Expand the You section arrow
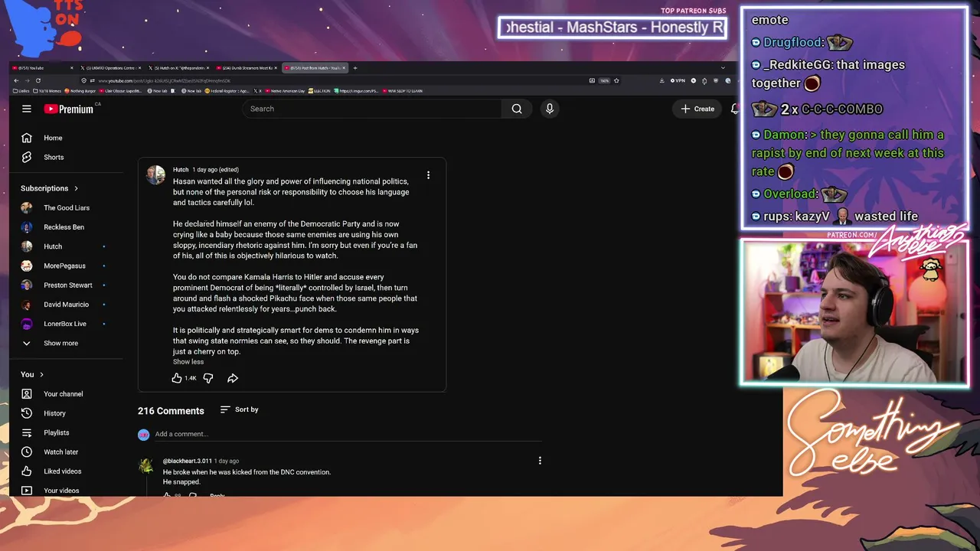The height and width of the screenshot is (551, 980). coord(41,374)
